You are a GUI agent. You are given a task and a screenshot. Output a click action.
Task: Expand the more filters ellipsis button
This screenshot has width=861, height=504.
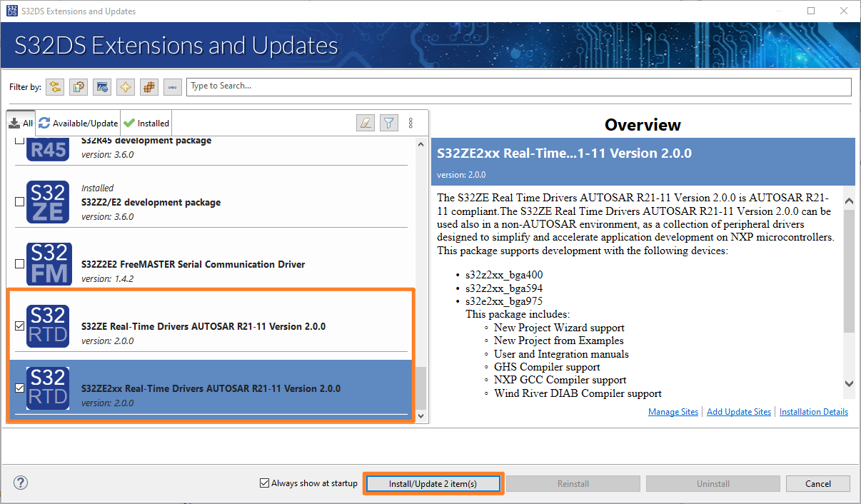tap(173, 87)
